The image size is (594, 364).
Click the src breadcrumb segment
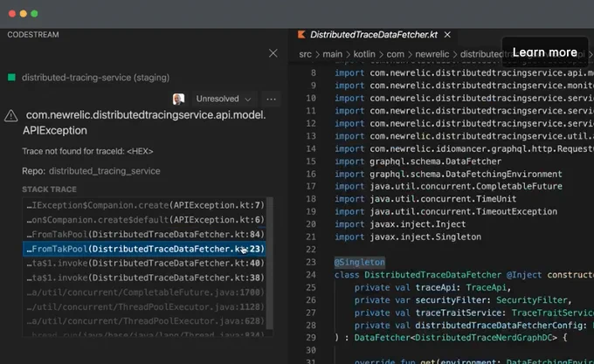[x=305, y=54]
